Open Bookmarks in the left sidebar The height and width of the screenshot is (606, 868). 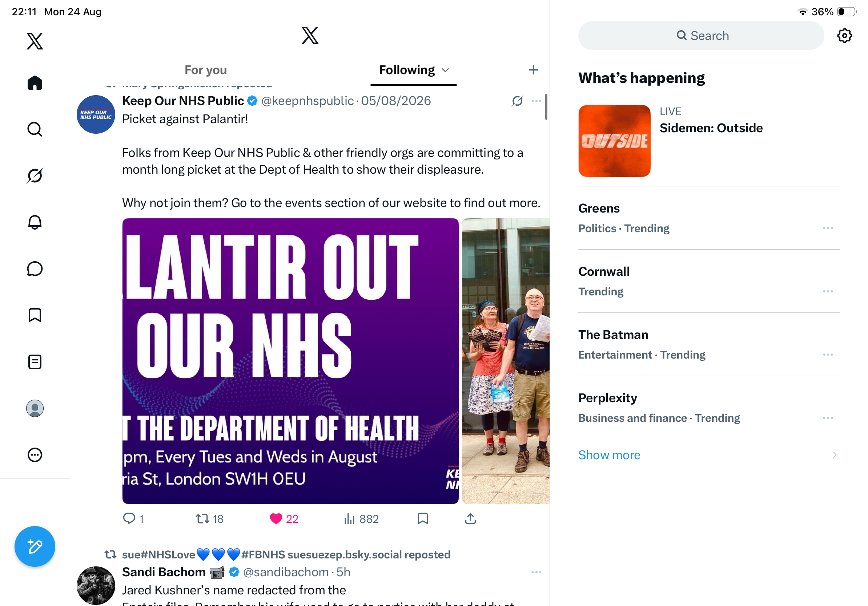pos(35,315)
